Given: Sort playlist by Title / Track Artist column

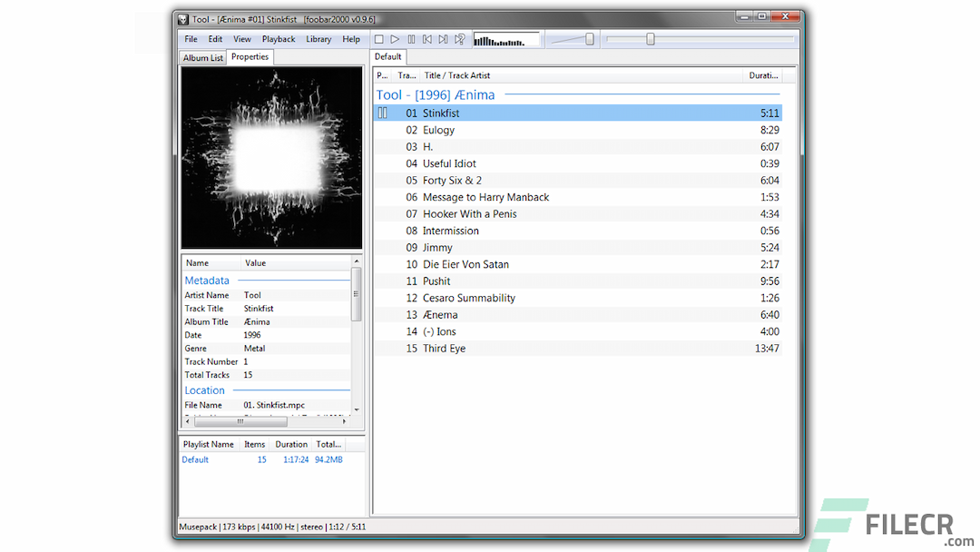Looking at the screenshot, I should click(x=457, y=75).
